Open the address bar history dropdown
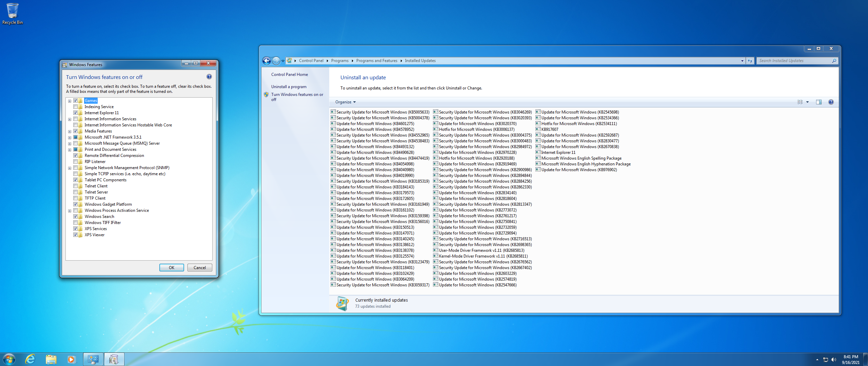Screen dimensions: 868x366 pos(742,61)
